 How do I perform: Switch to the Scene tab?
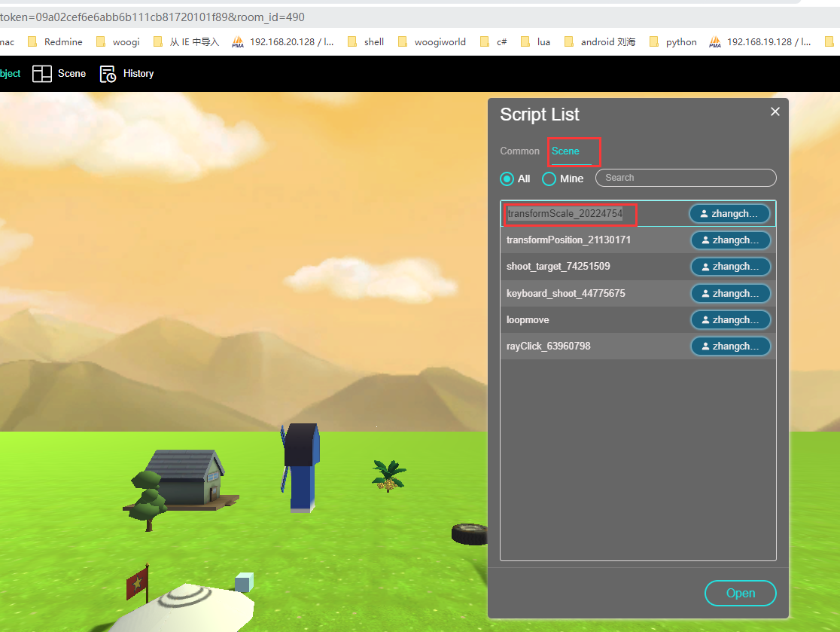point(565,151)
